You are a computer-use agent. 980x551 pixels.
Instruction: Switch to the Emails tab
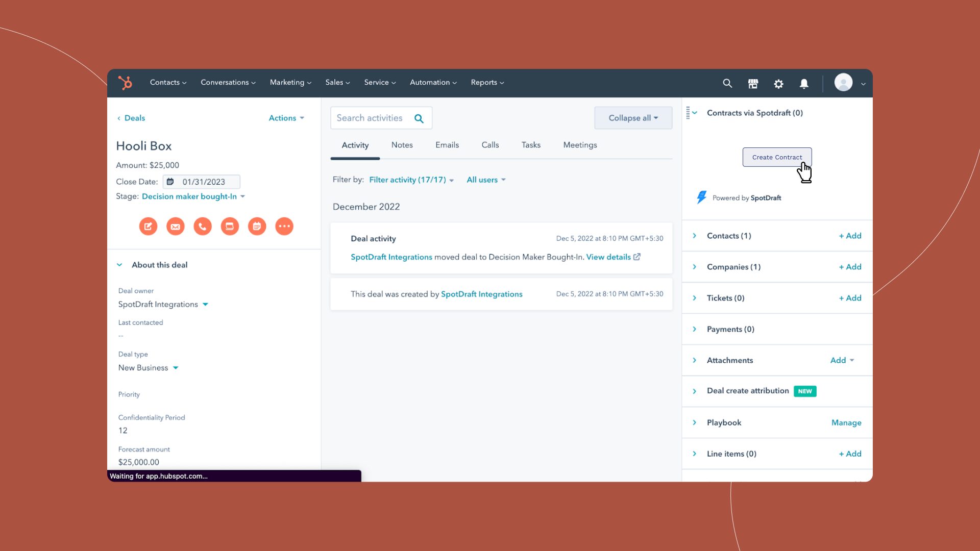click(447, 145)
